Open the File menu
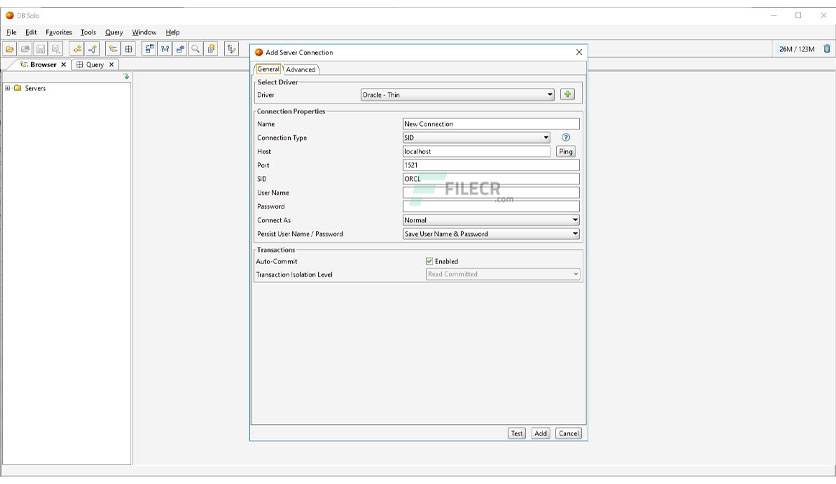Image resolution: width=836 pixels, height=484 pixels. click(11, 32)
